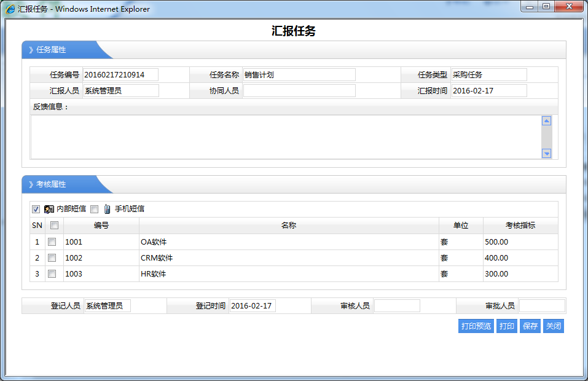The image size is (588, 381).
Task: Save the report with 保存 button
Action: pyautogui.click(x=530, y=326)
